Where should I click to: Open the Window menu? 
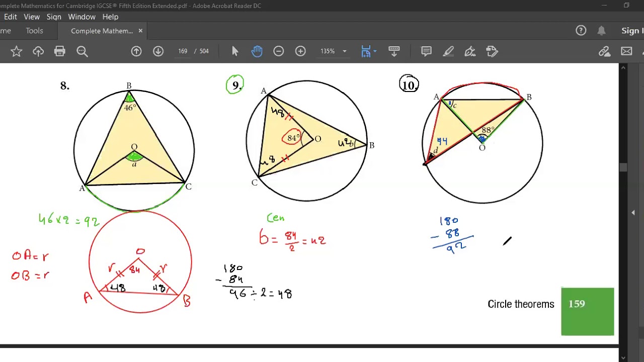82,17
